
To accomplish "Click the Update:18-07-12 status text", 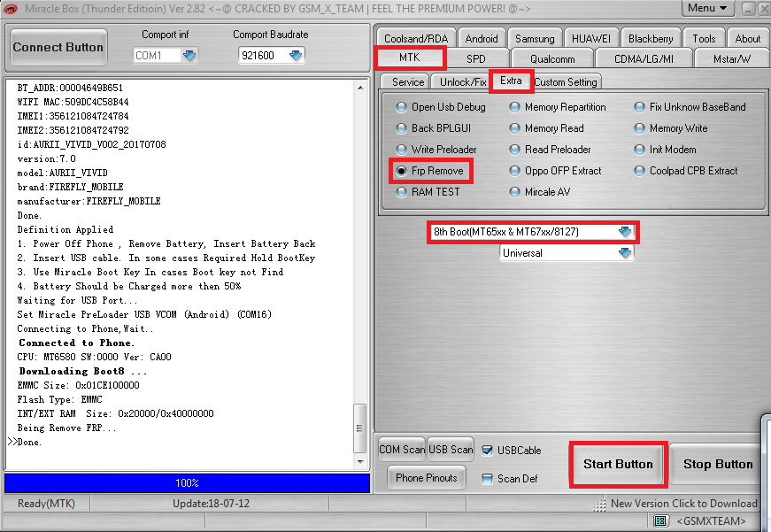I will point(211,504).
